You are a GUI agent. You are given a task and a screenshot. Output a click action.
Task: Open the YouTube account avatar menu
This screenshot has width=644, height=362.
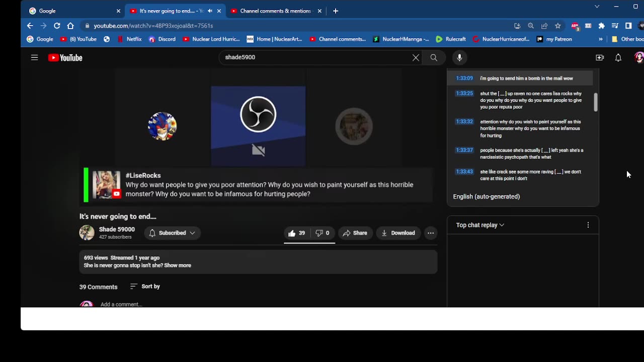[x=639, y=57]
